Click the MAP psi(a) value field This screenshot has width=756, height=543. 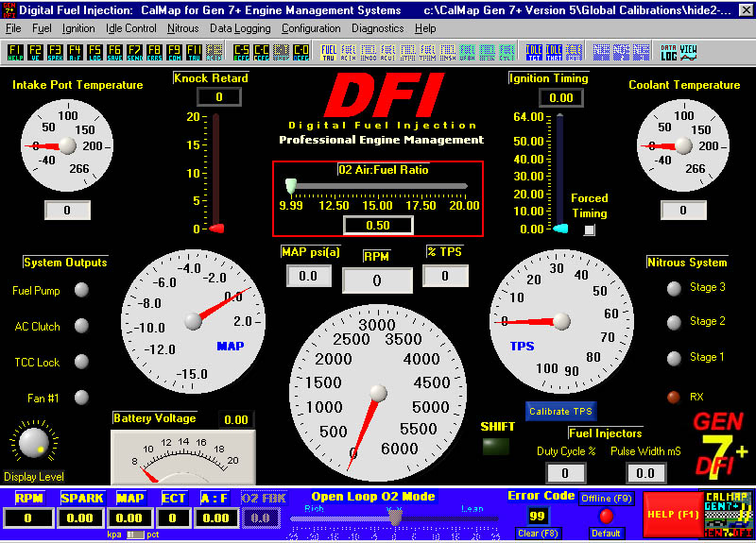tap(308, 277)
